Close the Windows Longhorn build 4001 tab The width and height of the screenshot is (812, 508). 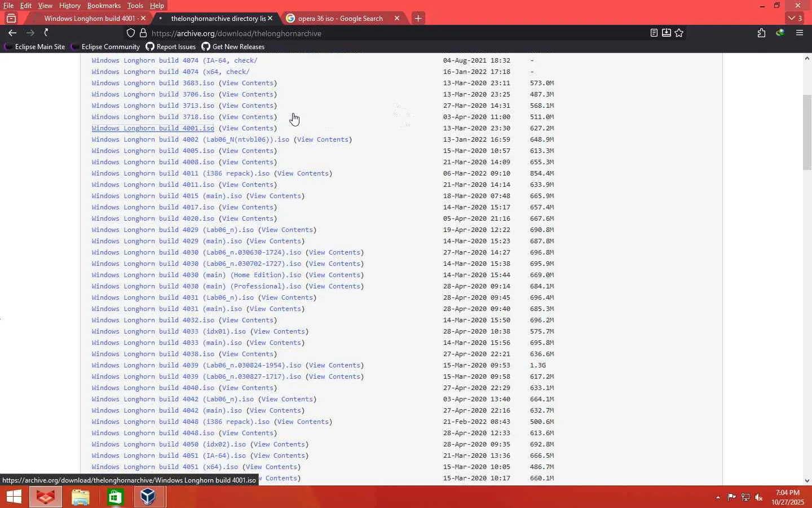[143, 18]
